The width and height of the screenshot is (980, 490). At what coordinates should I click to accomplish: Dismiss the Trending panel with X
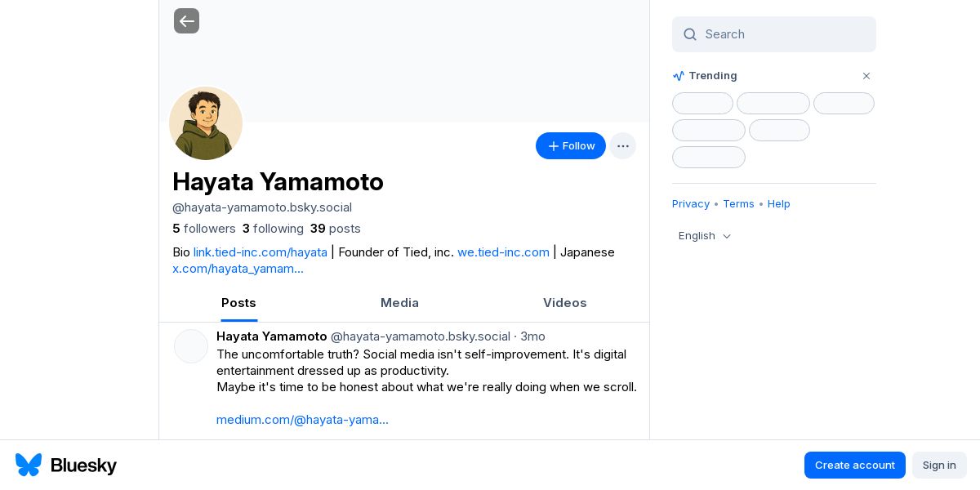tap(866, 76)
